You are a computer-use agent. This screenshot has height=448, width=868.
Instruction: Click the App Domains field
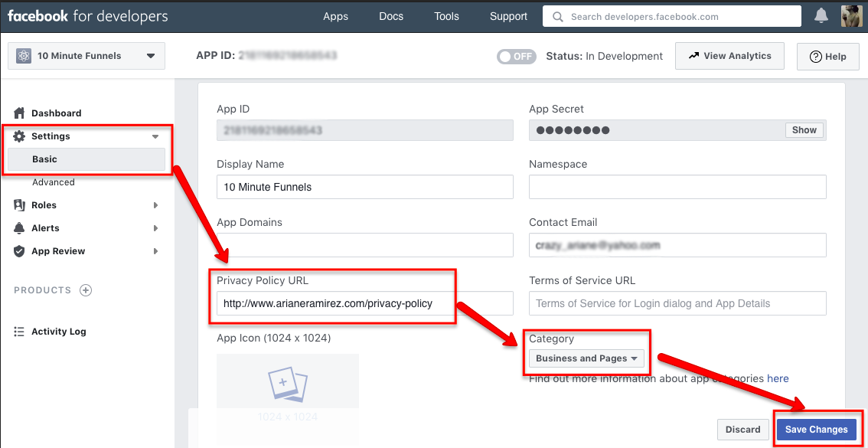coord(365,245)
